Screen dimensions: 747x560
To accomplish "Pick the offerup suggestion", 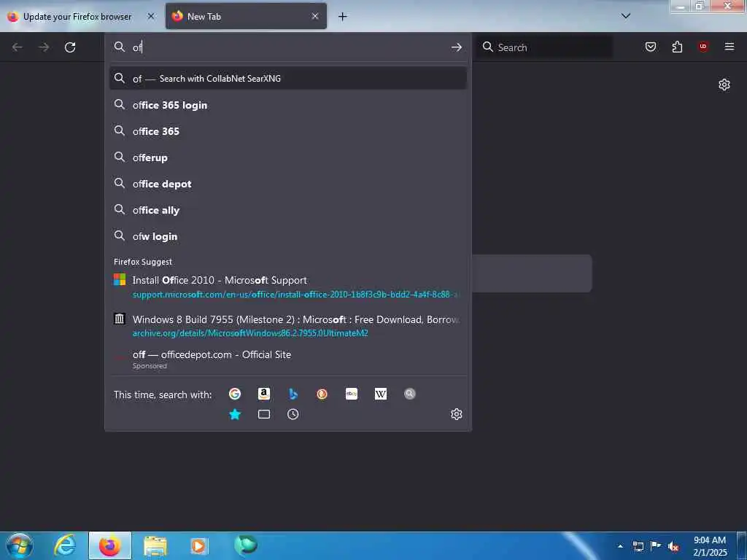I will click(x=287, y=157).
